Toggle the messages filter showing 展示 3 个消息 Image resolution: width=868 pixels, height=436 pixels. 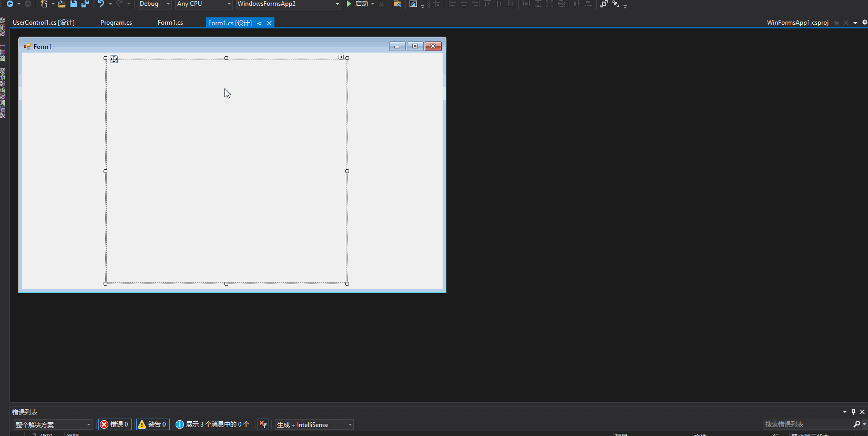212,424
